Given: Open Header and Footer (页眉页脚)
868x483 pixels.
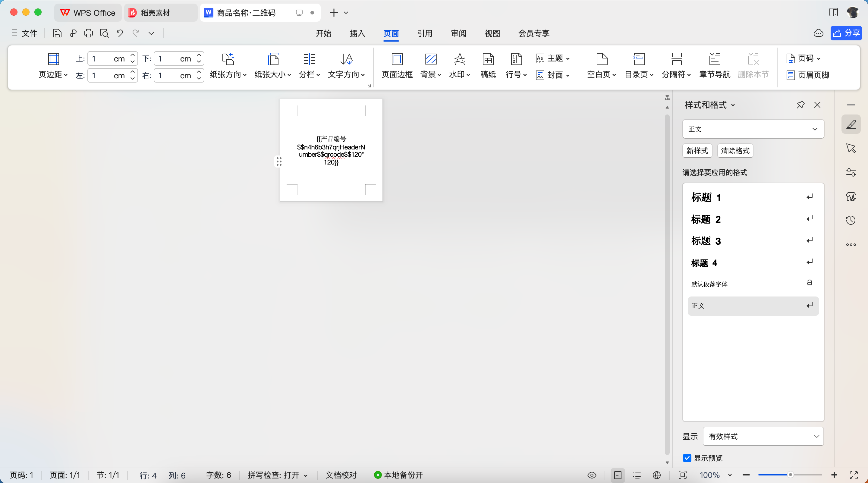Looking at the screenshot, I should [808, 75].
